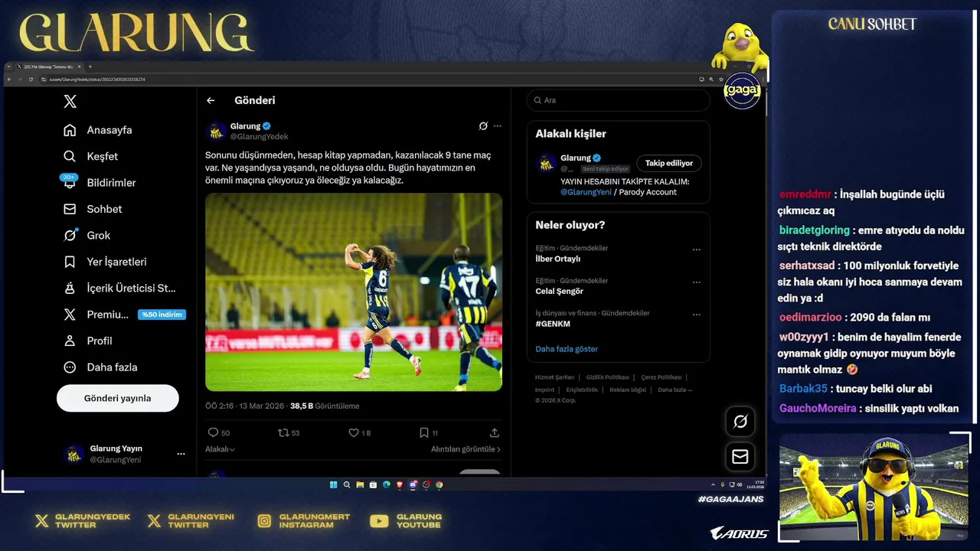Open Sohbet messages page
Viewport: 980px width, 551px height.
point(93,209)
